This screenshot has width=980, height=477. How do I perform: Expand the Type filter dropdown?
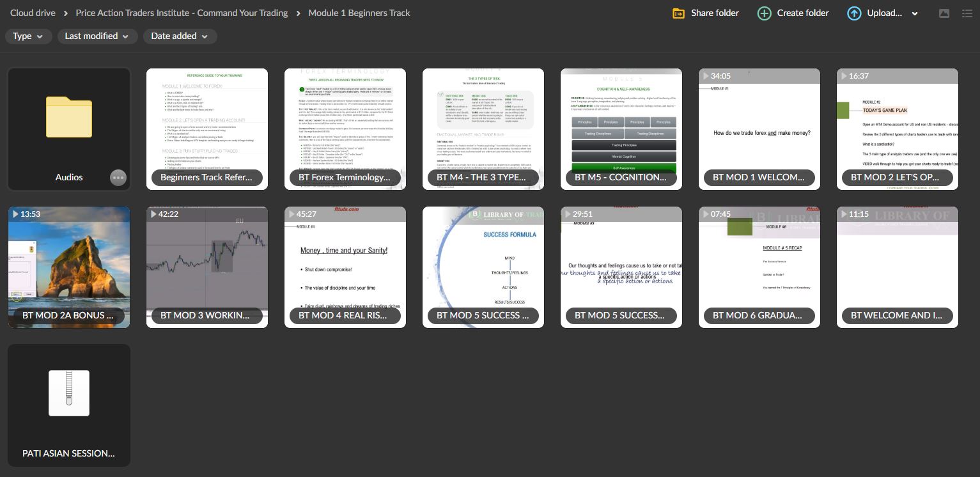[28, 36]
